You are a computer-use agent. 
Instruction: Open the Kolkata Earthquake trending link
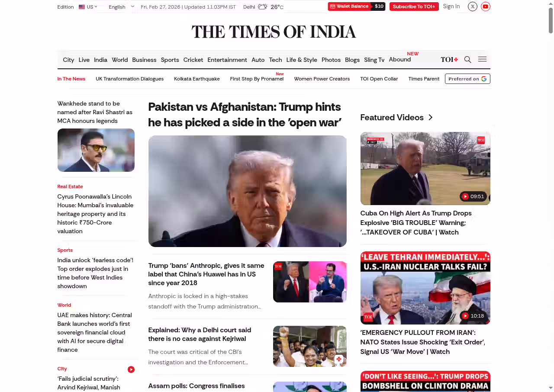197,79
